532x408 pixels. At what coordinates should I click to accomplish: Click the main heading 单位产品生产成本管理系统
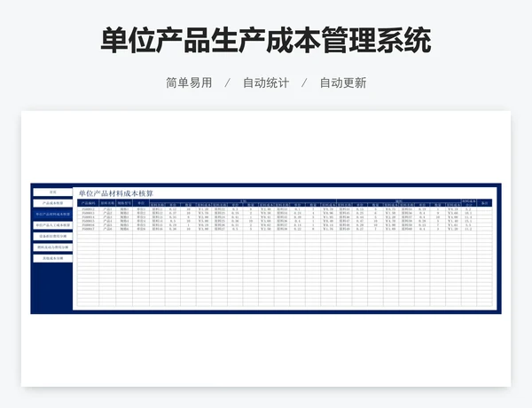(266, 41)
